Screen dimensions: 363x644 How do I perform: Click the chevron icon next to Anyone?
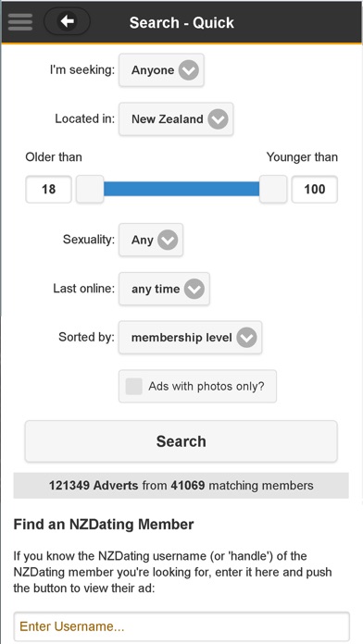[189, 70]
